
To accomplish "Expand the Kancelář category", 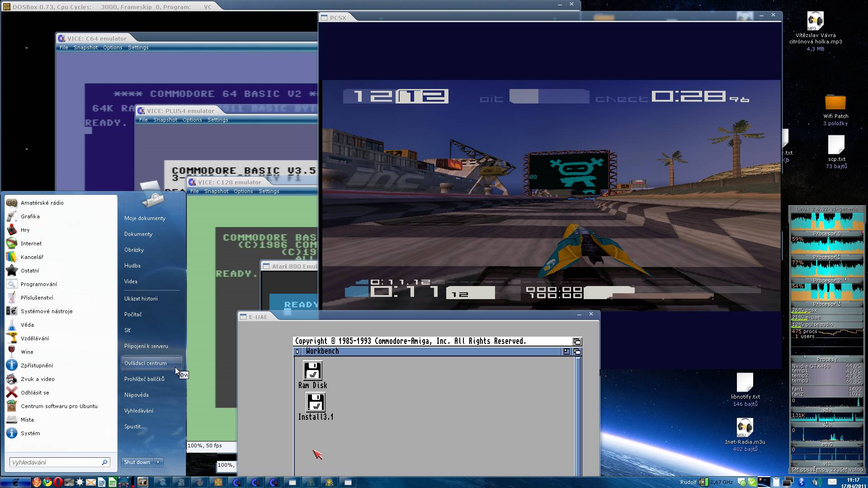I will [61, 257].
